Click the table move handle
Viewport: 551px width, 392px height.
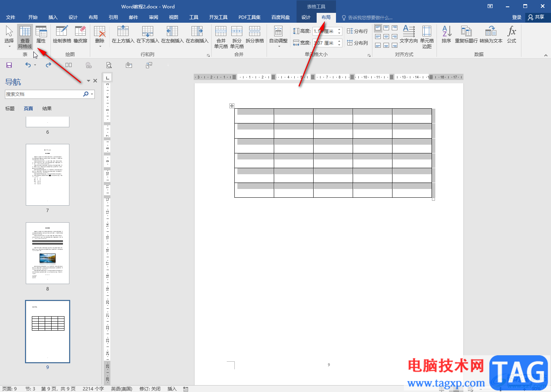[x=232, y=106]
